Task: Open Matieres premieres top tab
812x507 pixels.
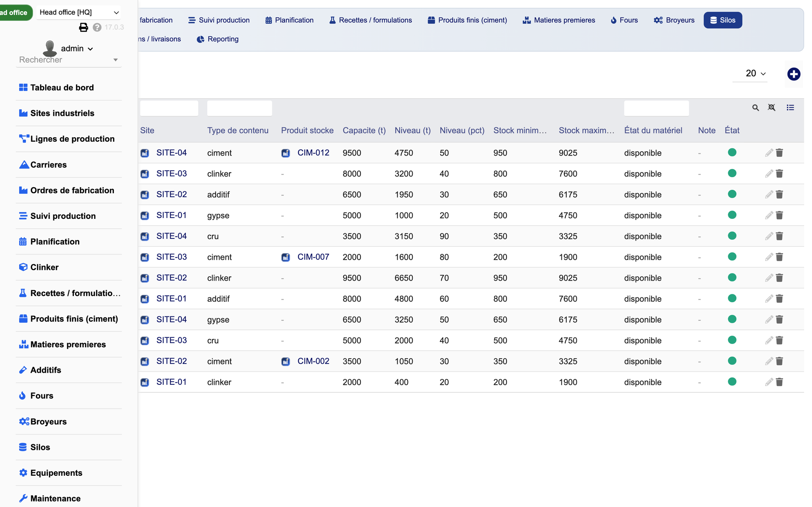Action: [559, 20]
